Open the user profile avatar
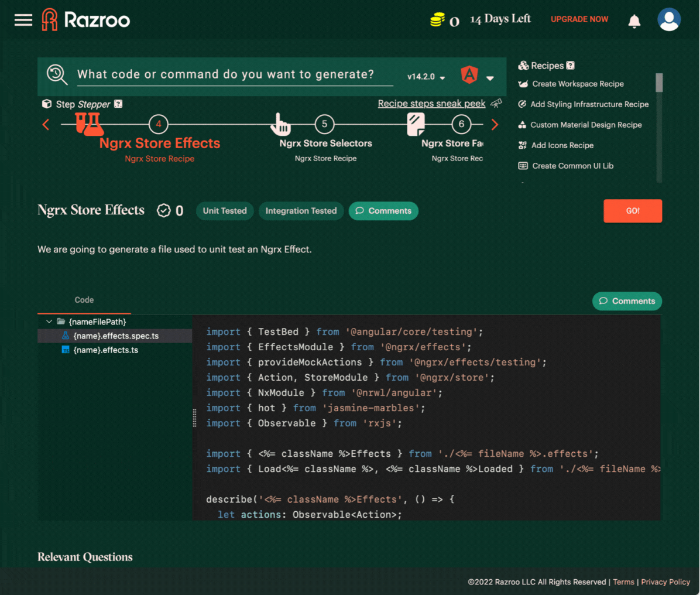 (669, 19)
